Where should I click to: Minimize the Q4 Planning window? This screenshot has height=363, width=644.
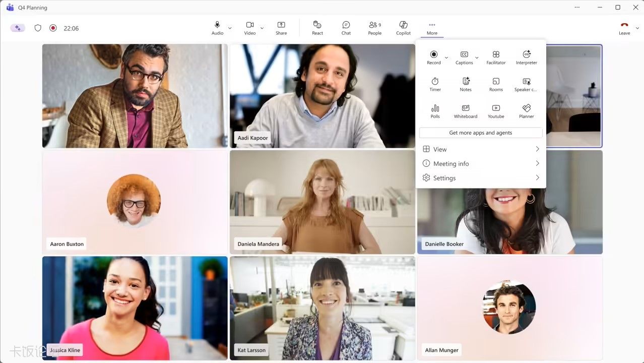click(x=600, y=7)
